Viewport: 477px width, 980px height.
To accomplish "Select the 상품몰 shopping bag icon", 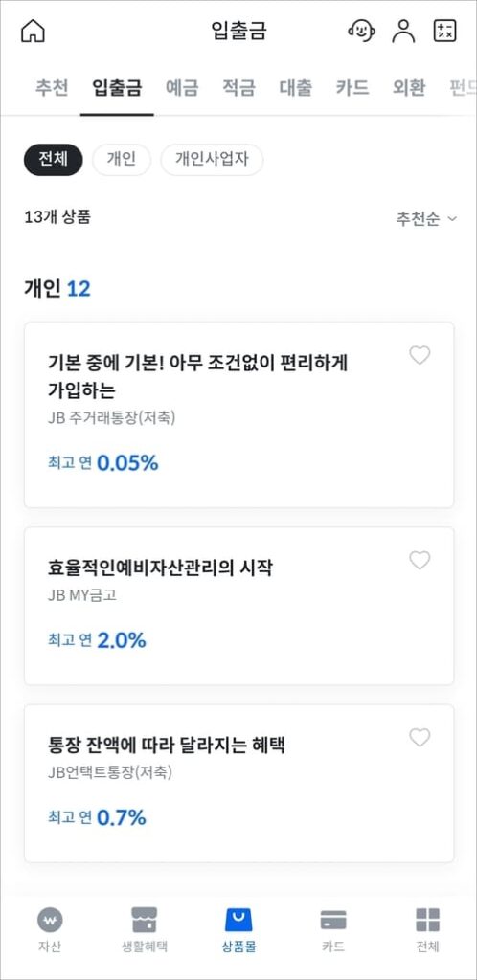I will click(x=238, y=920).
